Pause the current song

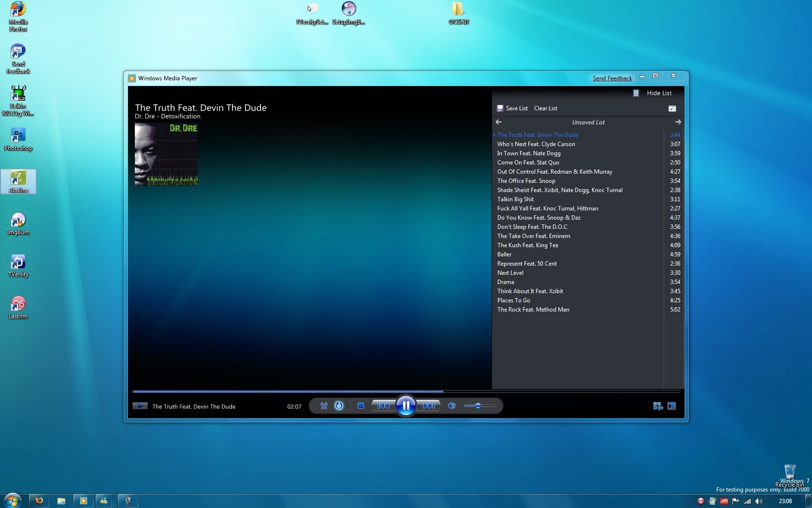[406, 406]
